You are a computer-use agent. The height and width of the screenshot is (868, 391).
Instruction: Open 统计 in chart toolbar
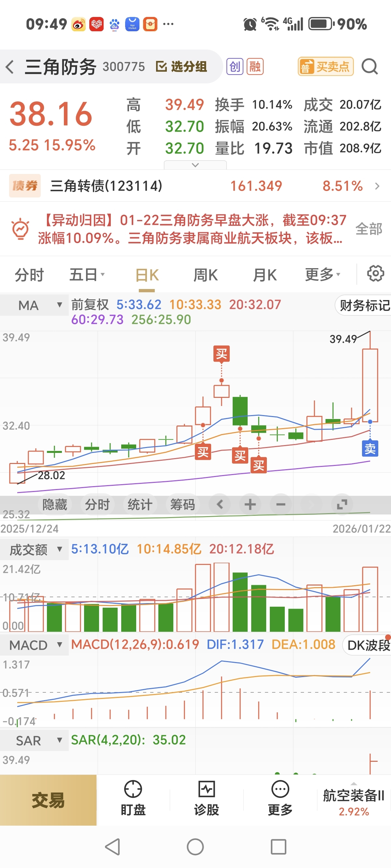click(139, 504)
